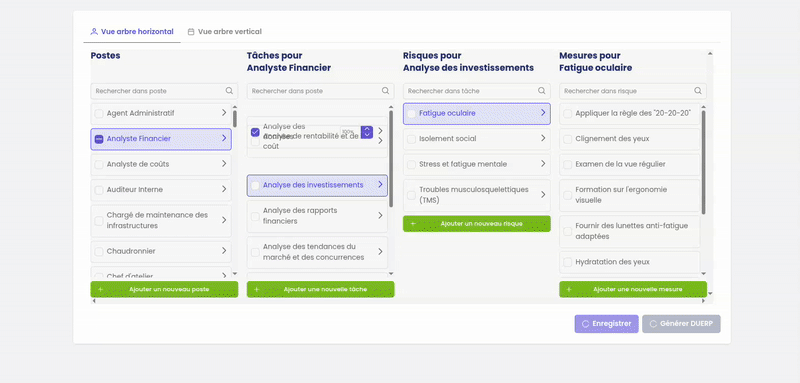This screenshot has width=800, height=383.
Task: Click the spinner icon on Enregistrer button
Action: tap(585, 324)
